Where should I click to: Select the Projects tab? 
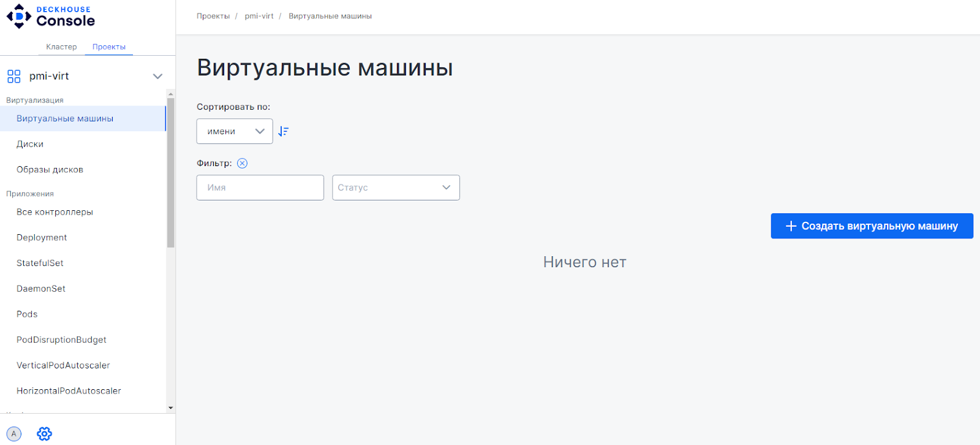[109, 47]
